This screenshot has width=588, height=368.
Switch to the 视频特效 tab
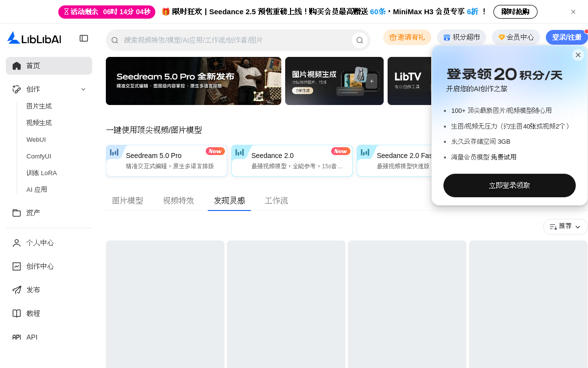coord(178,201)
